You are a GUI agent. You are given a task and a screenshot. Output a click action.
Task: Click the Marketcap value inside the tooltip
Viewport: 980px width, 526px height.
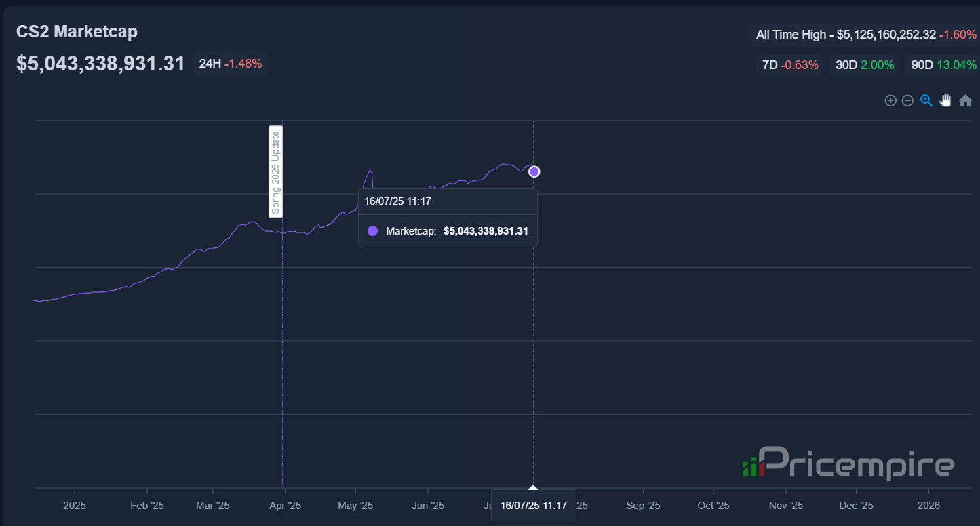coord(486,230)
